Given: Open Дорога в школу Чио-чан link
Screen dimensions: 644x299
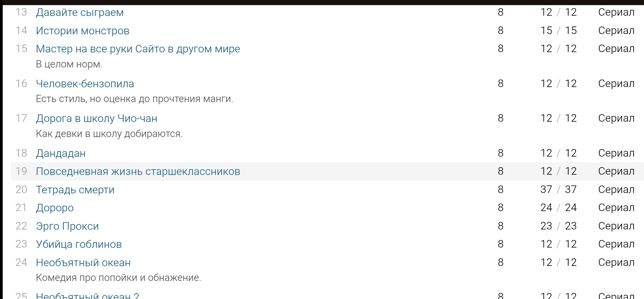Looking at the screenshot, I should (96, 118).
